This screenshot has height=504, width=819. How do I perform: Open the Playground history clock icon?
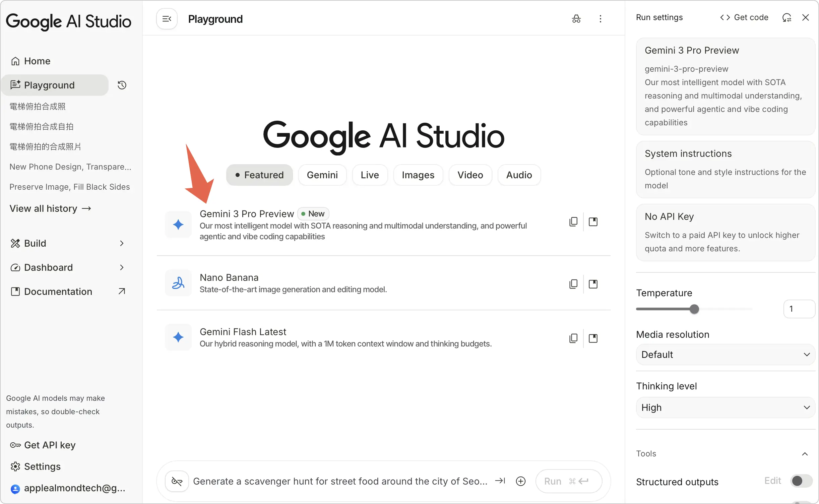122,85
